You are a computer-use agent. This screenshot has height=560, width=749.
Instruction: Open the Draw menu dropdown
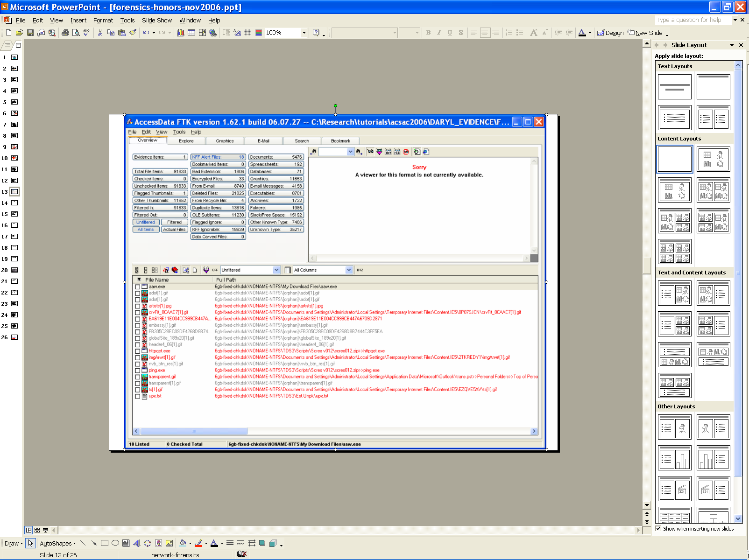click(x=14, y=543)
